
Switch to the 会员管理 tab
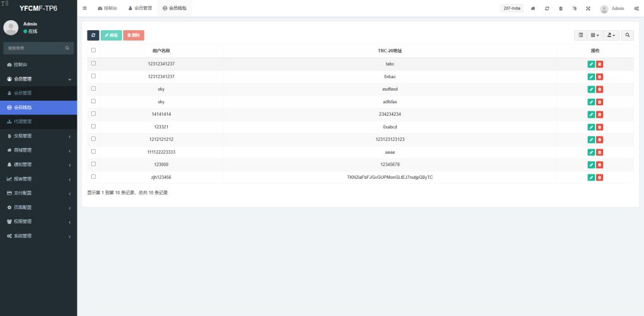tap(140, 8)
